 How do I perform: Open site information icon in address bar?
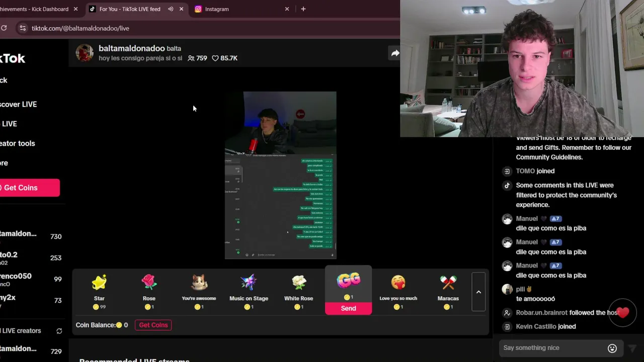tap(23, 28)
